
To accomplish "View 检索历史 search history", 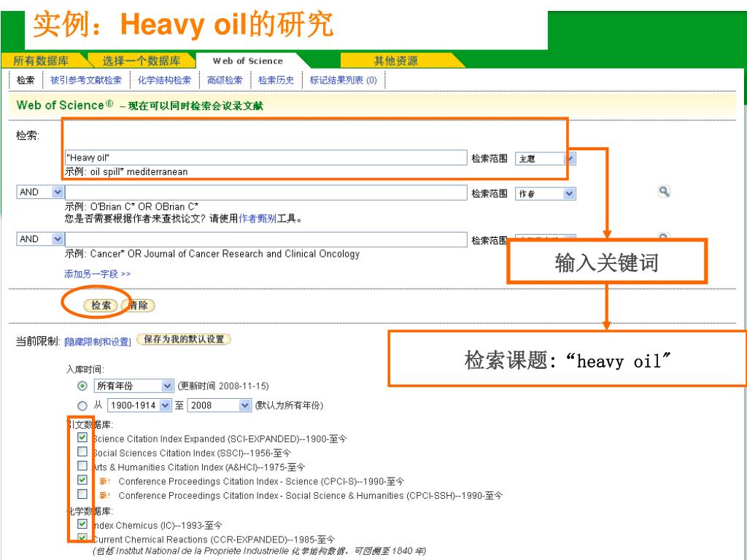I will 276,80.
